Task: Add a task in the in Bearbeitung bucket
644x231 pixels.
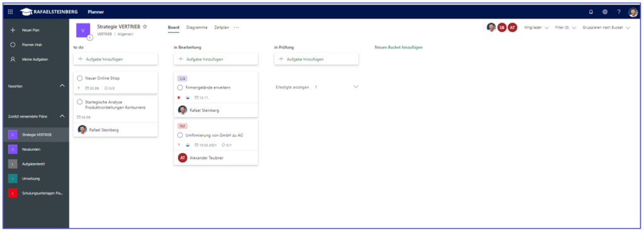Action: 216,59
